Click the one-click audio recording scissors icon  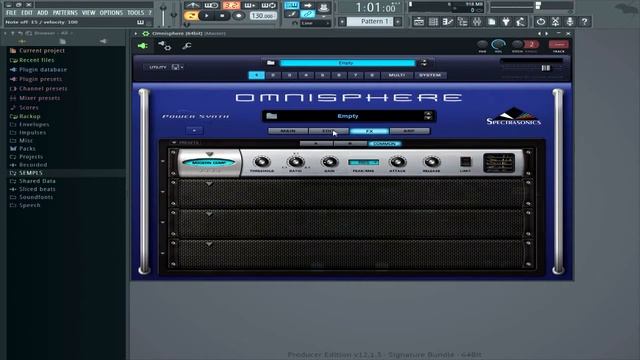(555, 22)
